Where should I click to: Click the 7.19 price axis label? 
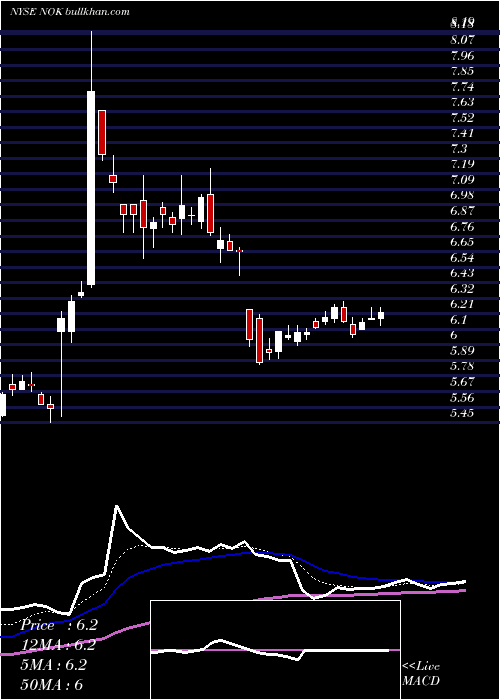point(462,164)
